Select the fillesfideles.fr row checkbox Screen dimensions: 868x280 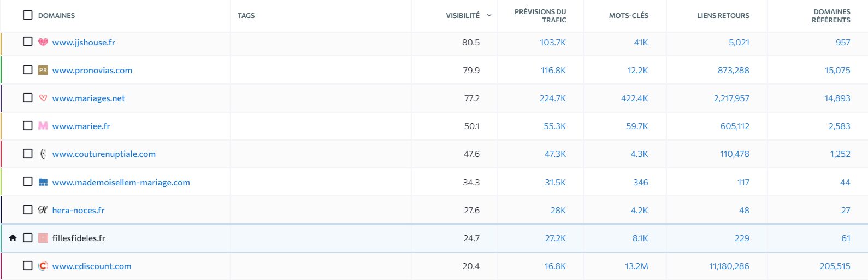28,238
